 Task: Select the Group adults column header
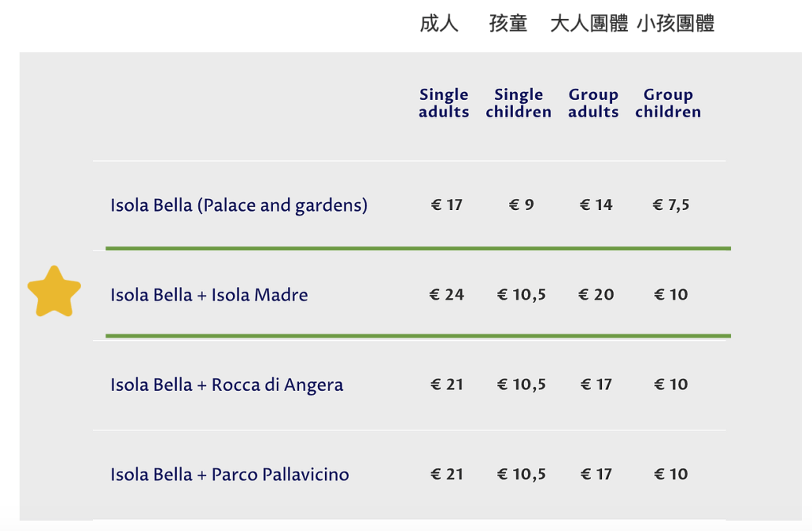pos(593,103)
